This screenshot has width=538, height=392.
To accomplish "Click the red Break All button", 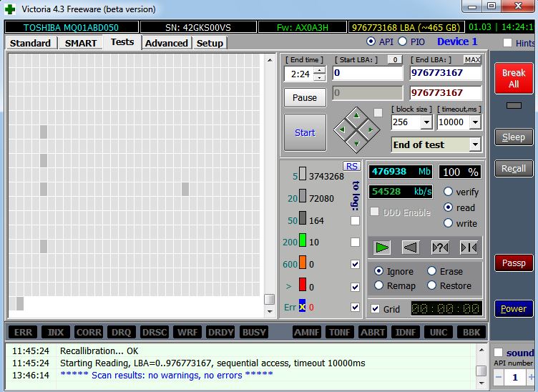I will click(x=513, y=79).
